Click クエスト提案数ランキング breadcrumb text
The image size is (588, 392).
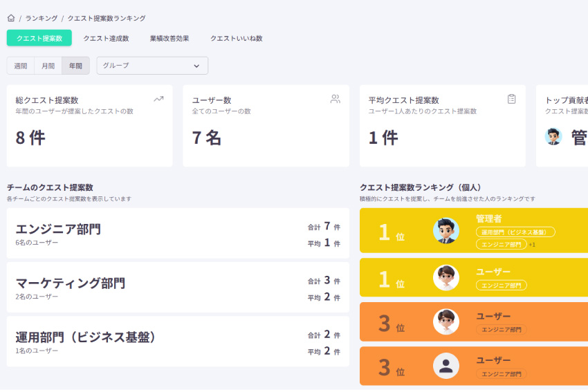point(107,18)
